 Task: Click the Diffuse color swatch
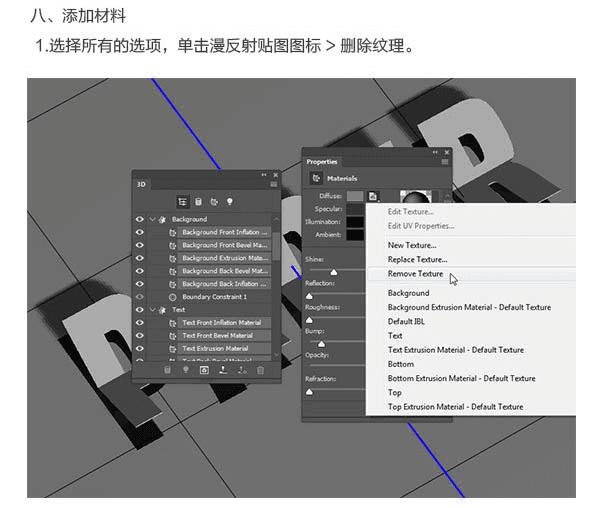355,197
